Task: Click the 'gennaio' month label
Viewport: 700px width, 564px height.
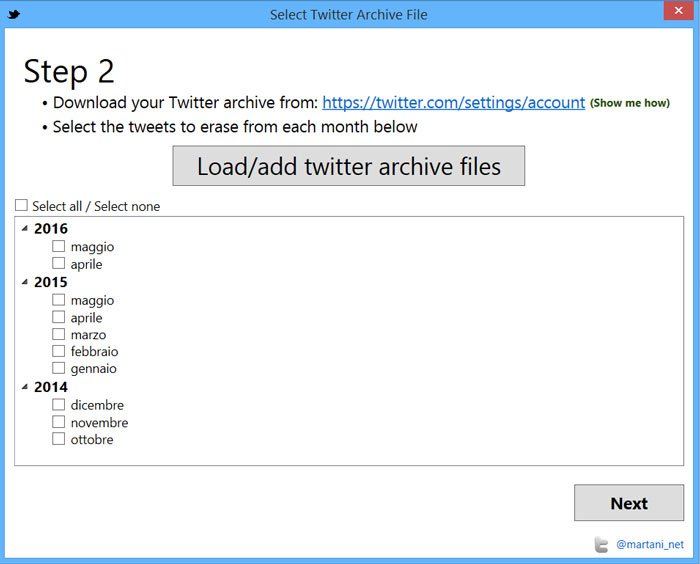Action: [x=93, y=369]
